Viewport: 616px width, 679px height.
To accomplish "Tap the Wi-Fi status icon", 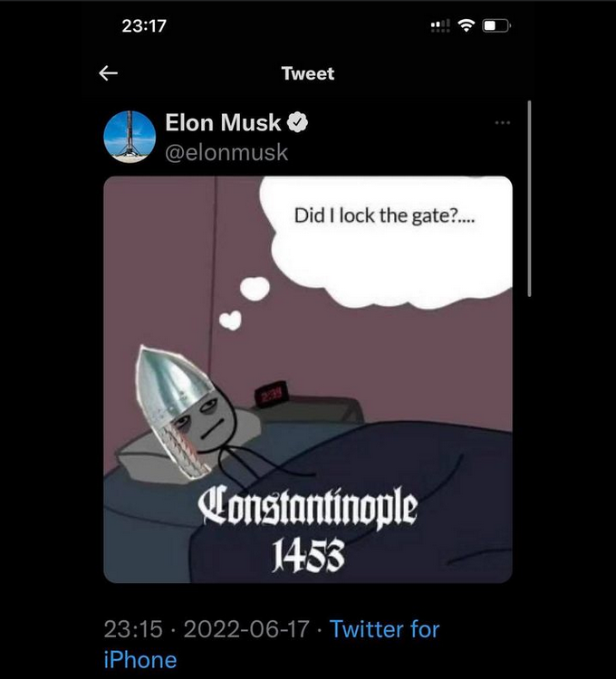I will click(x=467, y=26).
